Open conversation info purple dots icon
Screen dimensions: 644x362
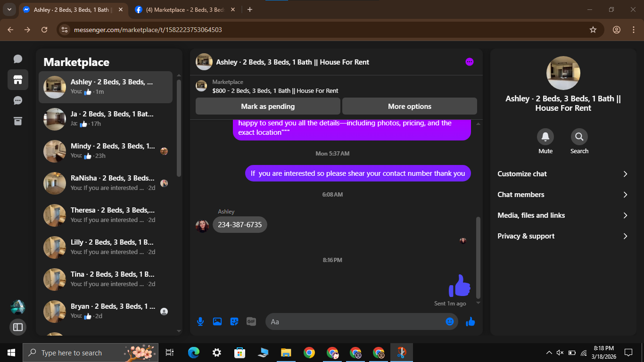tap(470, 62)
